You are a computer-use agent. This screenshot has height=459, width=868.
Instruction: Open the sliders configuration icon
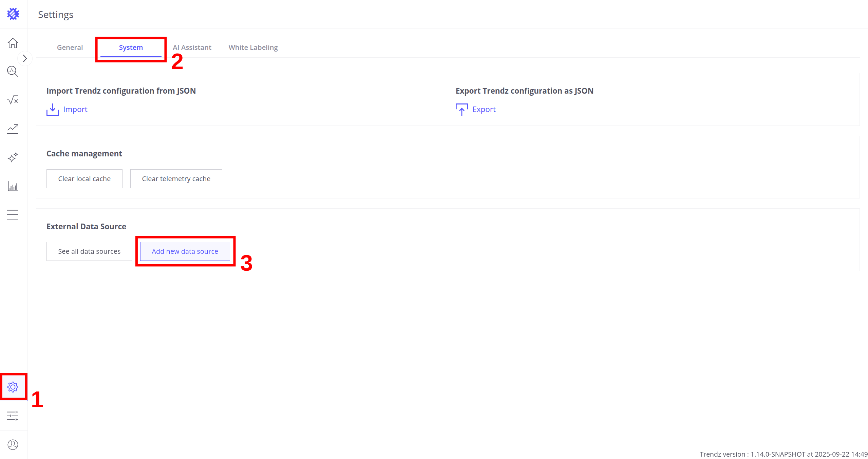point(13,416)
